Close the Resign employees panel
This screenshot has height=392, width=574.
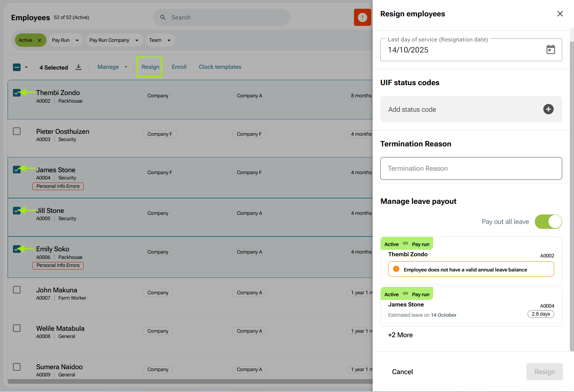pos(560,14)
